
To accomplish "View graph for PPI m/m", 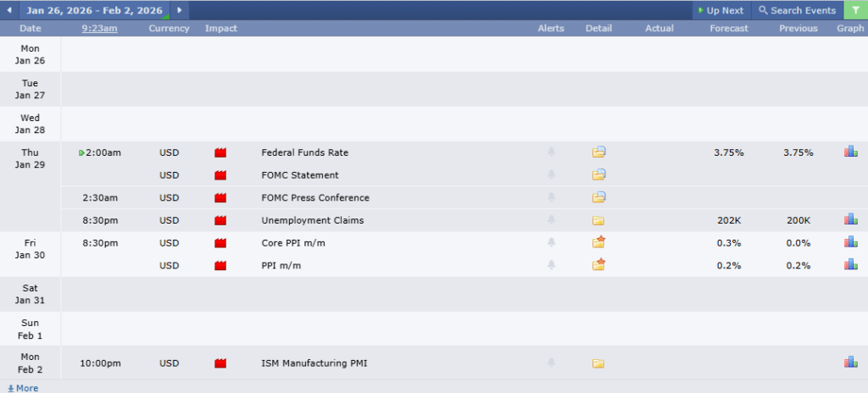I will [x=850, y=264].
